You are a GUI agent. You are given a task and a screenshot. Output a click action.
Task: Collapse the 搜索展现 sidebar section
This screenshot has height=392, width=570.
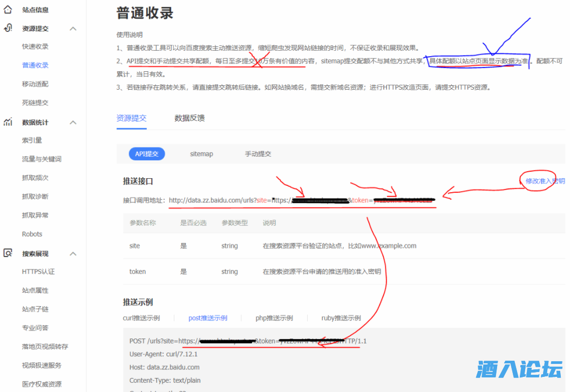[x=73, y=254]
